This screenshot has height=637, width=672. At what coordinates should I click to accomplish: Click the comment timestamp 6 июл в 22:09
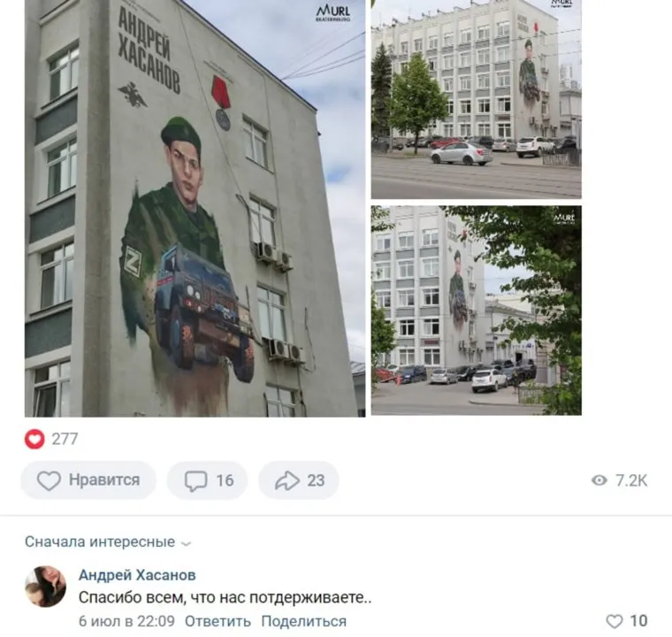(126, 621)
